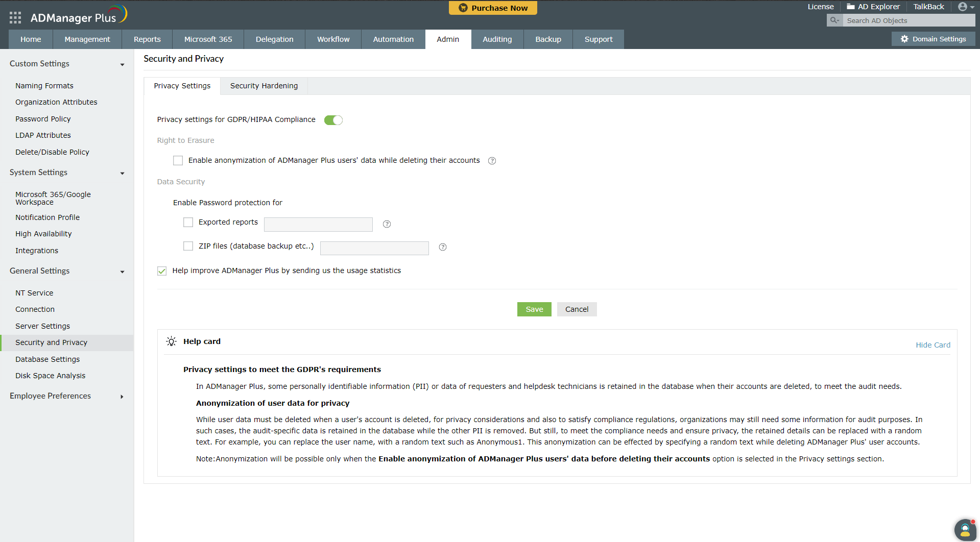
Task: Disable Privacy settings for GDPR/HIPAA Compliance
Action: tap(333, 120)
